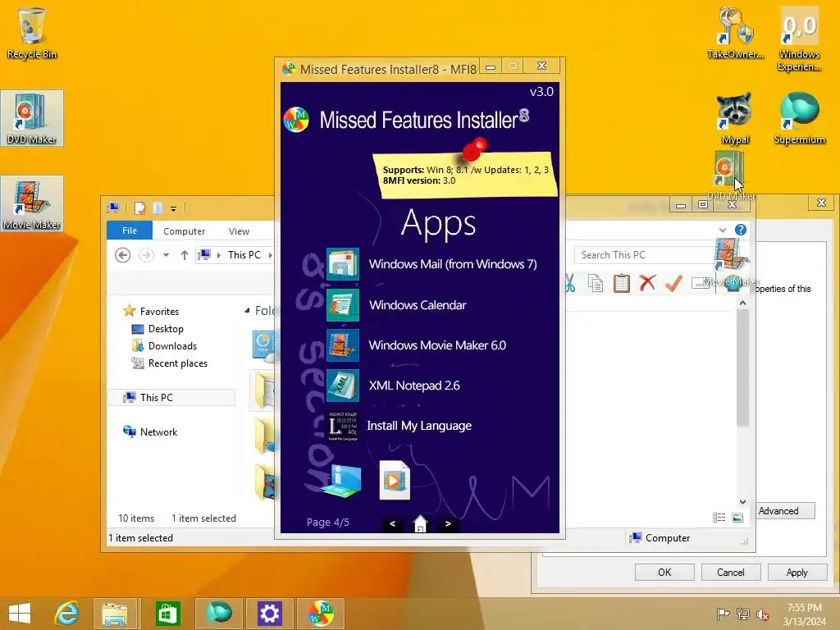Click Action Center flag in tray
This screenshot has height=630, width=840.
click(723, 614)
